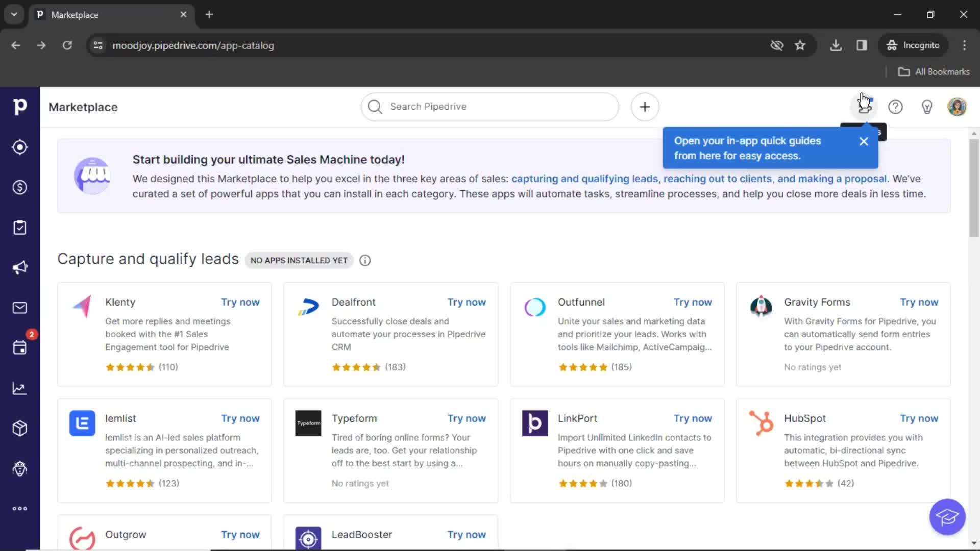The width and height of the screenshot is (980, 551).
Task: Click the help question mark icon
Action: pyautogui.click(x=895, y=106)
